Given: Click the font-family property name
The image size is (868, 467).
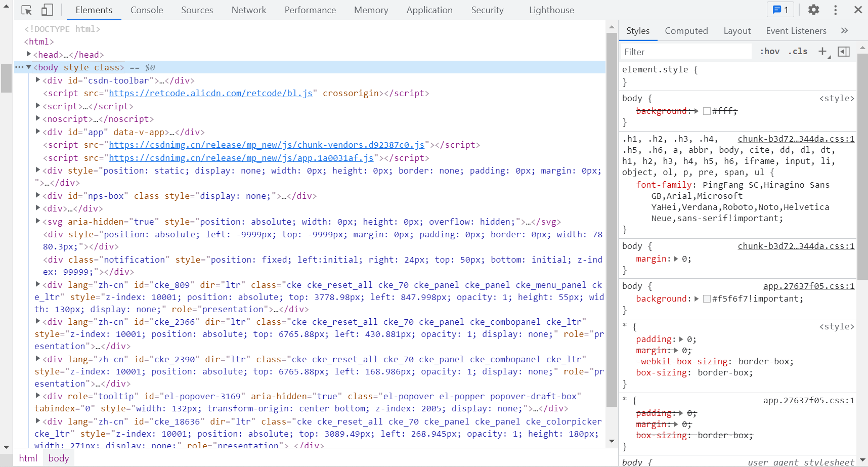Looking at the screenshot, I should [664, 185].
